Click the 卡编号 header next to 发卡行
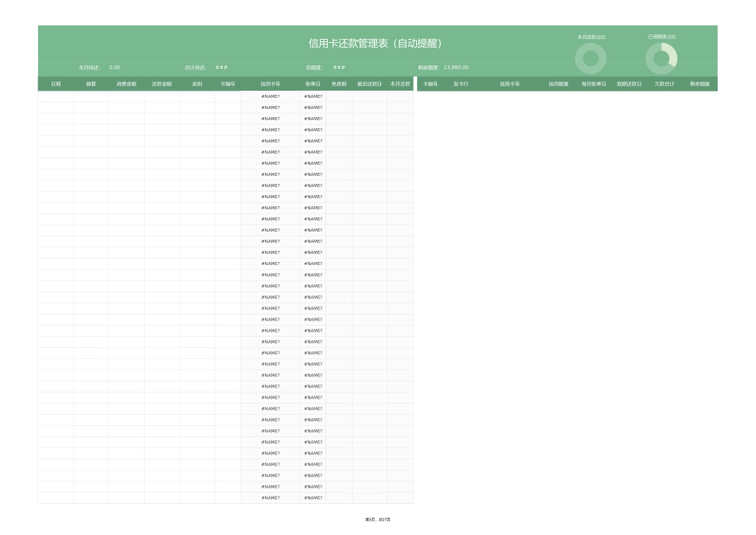The width and height of the screenshot is (756, 535). 430,84
